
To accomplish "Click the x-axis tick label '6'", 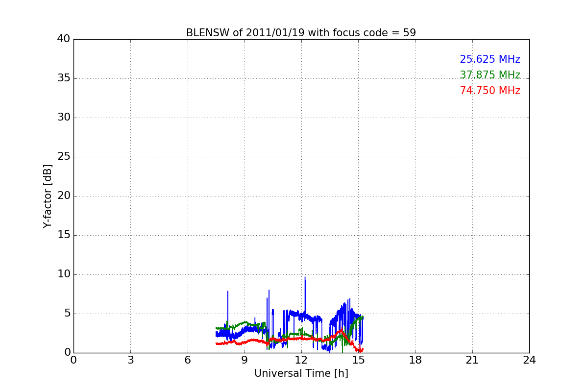I will (187, 361).
